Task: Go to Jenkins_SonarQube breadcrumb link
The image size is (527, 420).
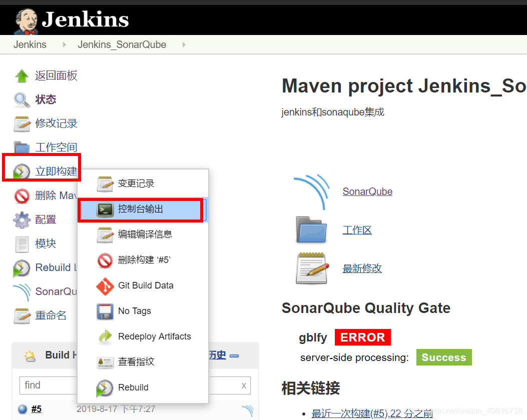Action: click(122, 44)
